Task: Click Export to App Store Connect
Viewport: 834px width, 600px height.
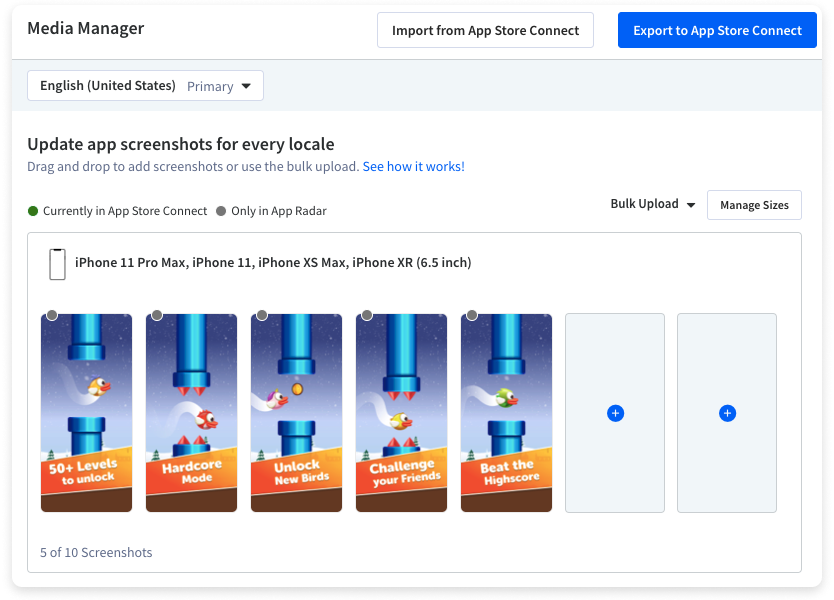Action: point(717,30)
